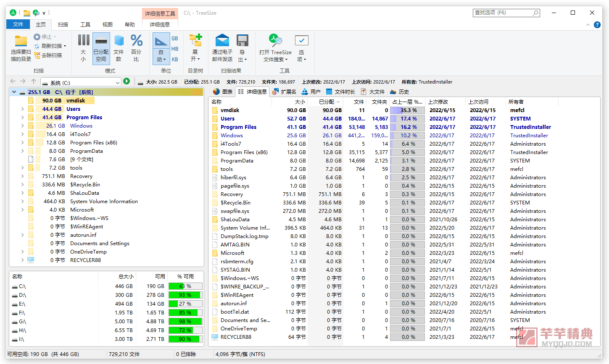The image size is (609, 364).
Task: Expand the Recovery tree node
Action: (22, 176)
